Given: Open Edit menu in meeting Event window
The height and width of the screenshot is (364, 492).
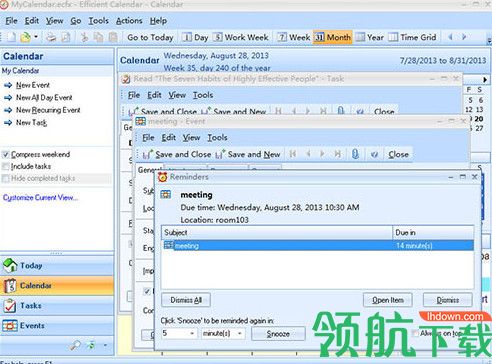Looking at the screenshot, I should (x=169, y=138).
